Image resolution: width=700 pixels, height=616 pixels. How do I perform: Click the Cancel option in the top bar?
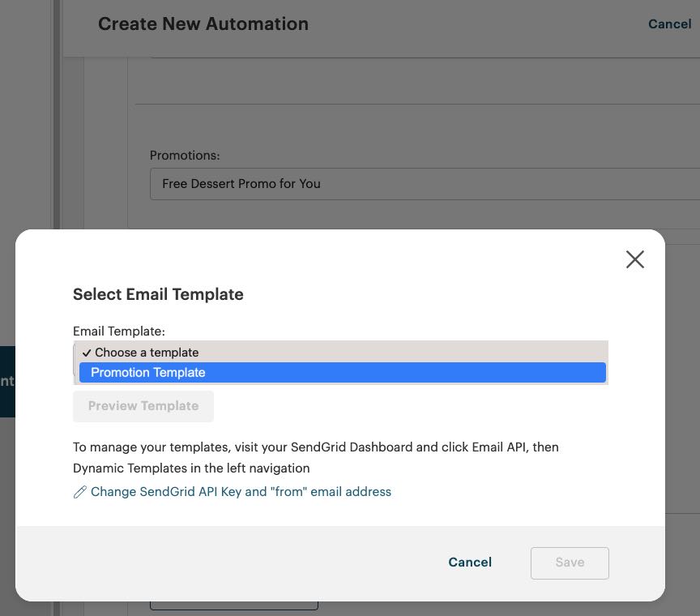(x=669, y=24)
